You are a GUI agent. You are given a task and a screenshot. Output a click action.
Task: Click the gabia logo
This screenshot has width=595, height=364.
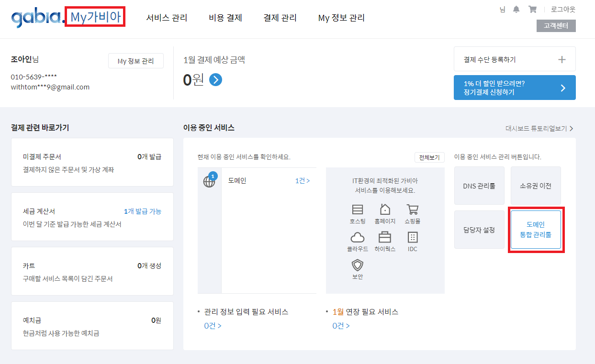tap(38, 18)
